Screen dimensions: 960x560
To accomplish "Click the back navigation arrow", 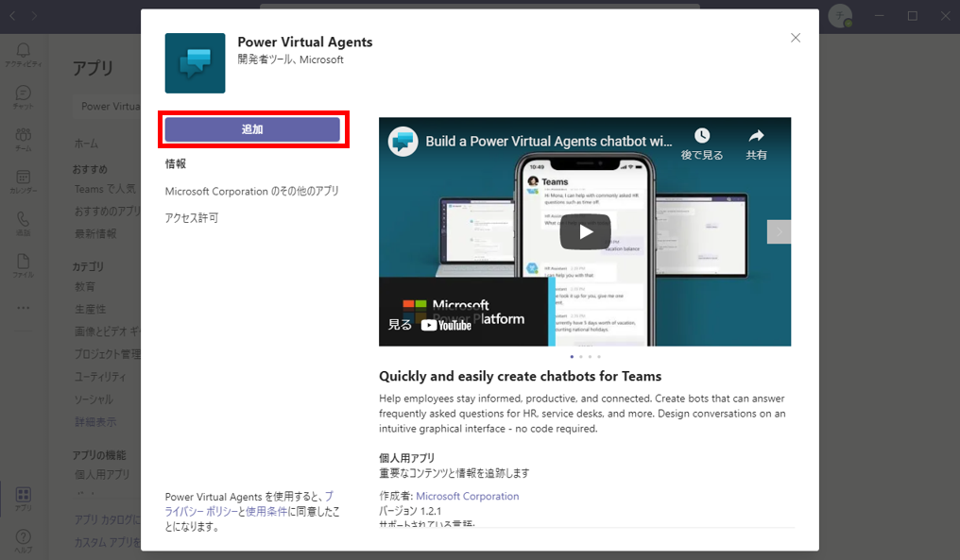I will point(12,16).
